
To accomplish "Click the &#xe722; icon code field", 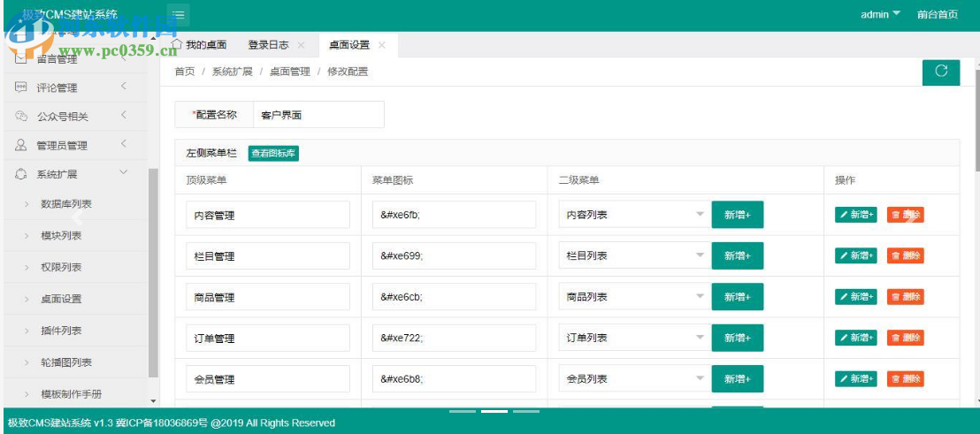I will [x=455, y=339].
